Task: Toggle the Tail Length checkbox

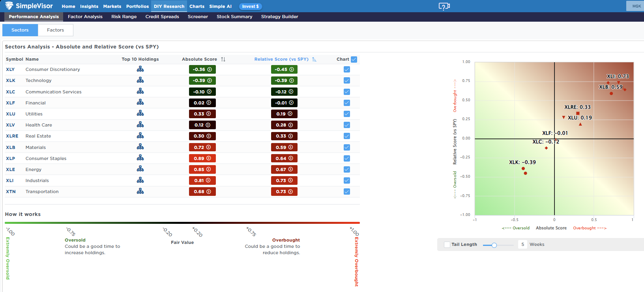Action: pos(447,245)
